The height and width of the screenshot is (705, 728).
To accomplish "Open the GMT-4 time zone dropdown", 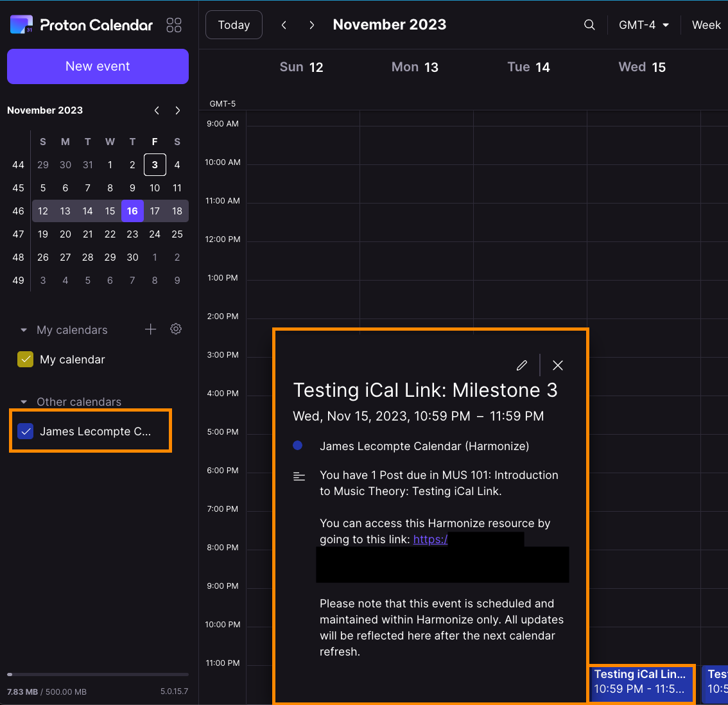I will click(643, 25).
